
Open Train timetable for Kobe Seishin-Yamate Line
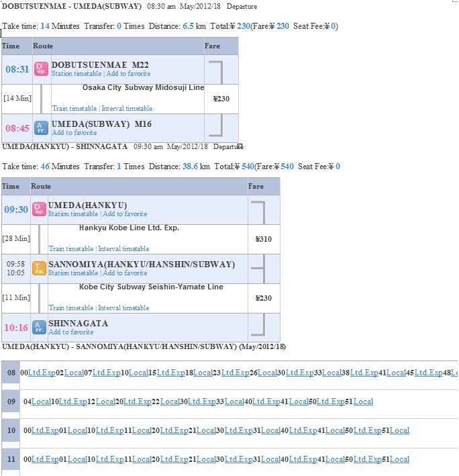(71, 307)
